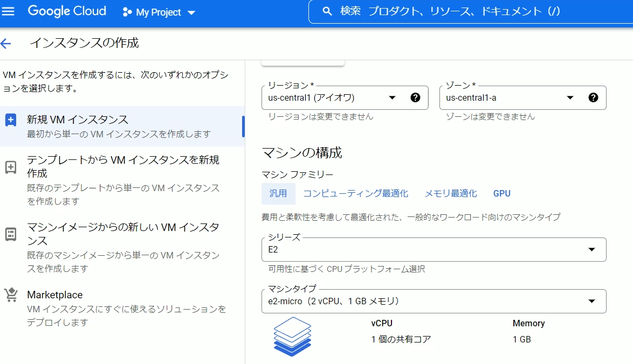The height and width of the screenshot is (364, 633).
Task: Click the ゾーン help question mark icon
Action: click(x=594, y=97)
